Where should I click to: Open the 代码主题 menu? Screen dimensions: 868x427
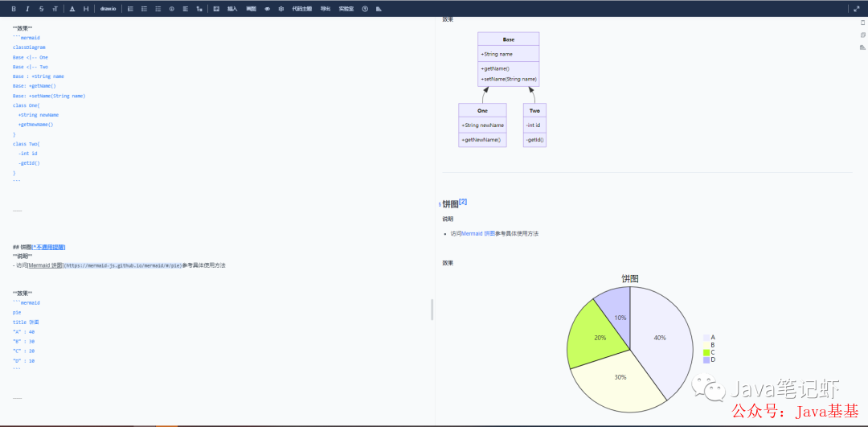[x=301, y=9]
